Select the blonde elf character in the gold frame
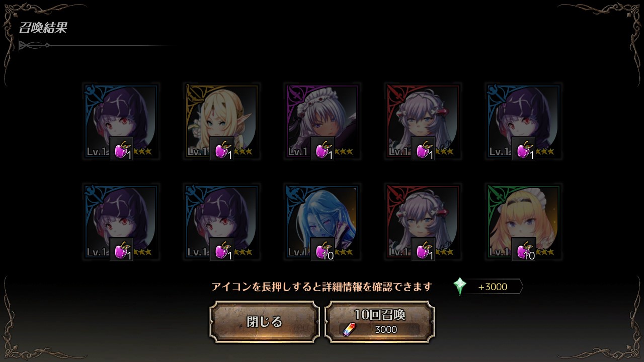The height and width of the screenshot is (362, 644). 222,121
